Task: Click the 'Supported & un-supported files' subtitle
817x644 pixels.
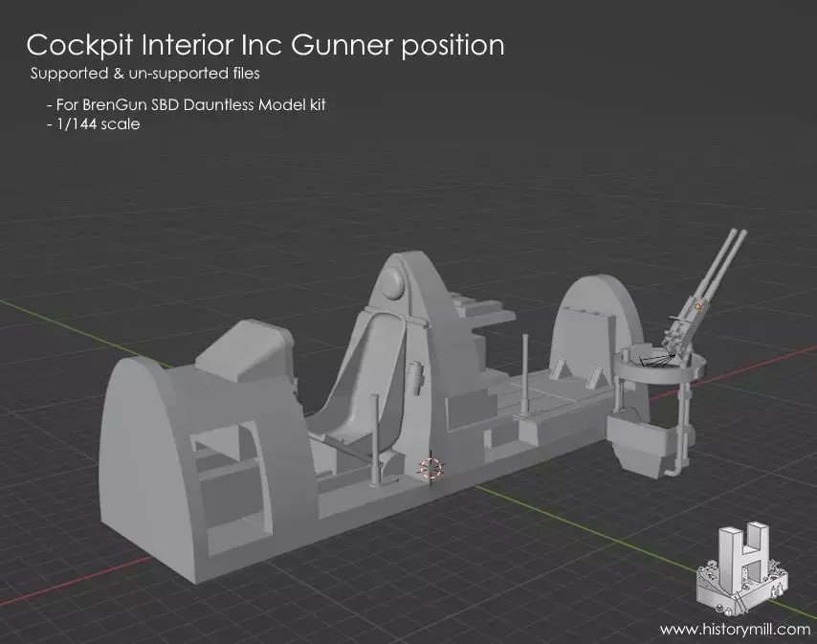Action: coord(144,74)
